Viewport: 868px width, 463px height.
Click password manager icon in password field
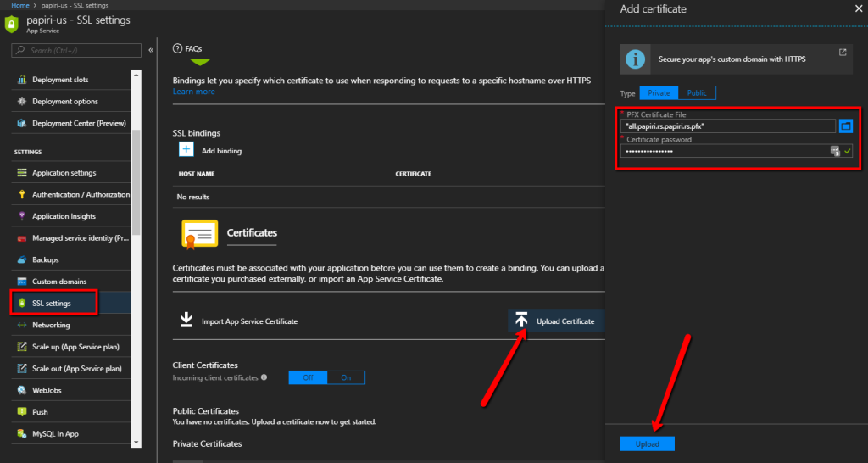tap(835, 151)
